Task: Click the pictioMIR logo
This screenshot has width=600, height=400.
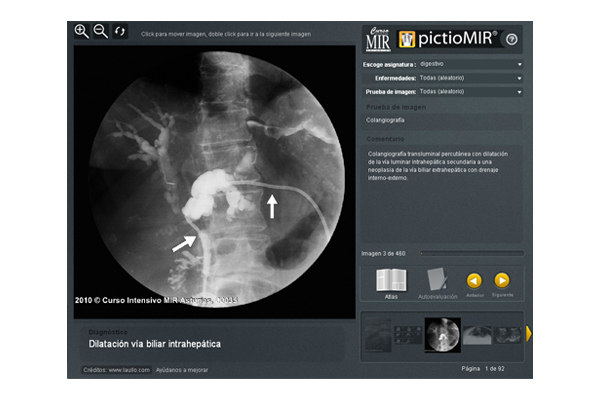Action: click(448, 39)
